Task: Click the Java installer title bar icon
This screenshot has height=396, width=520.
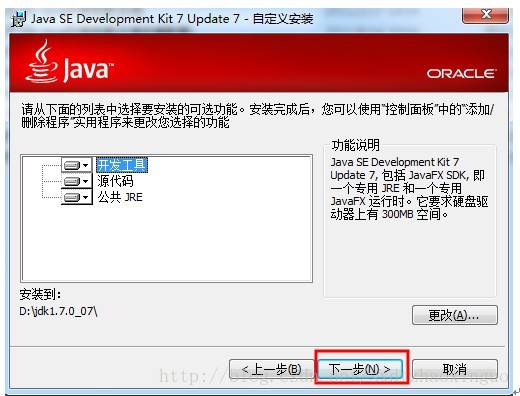Action: point(18,19)
